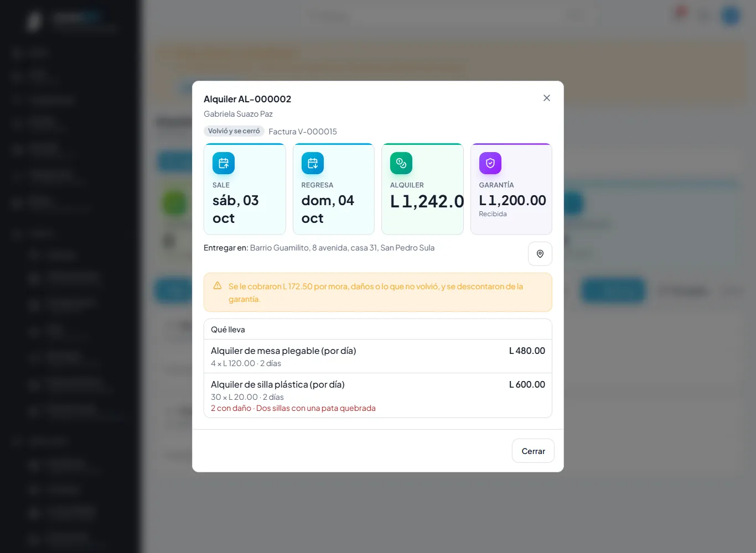Open the delivery address map pin
Viewport: 756px width, 553px height.
pos(540,254)
